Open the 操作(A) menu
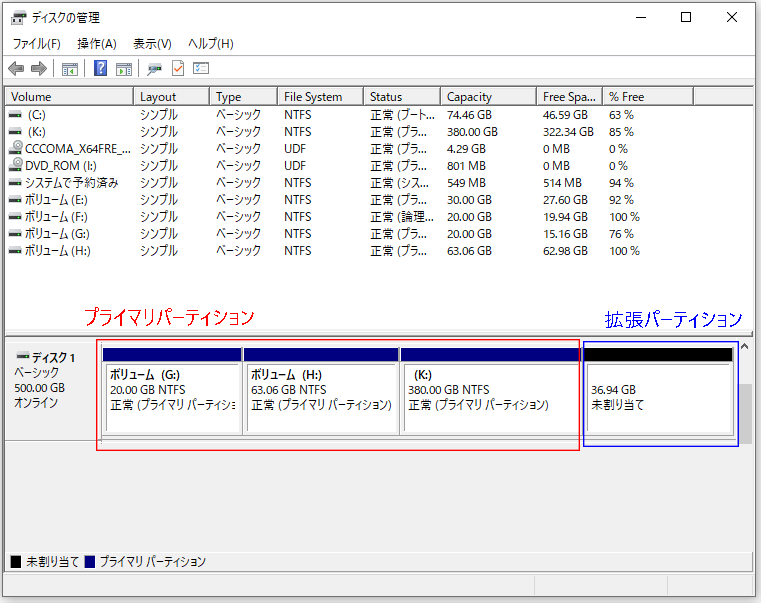761x603 pixels. tap(97, 44)
